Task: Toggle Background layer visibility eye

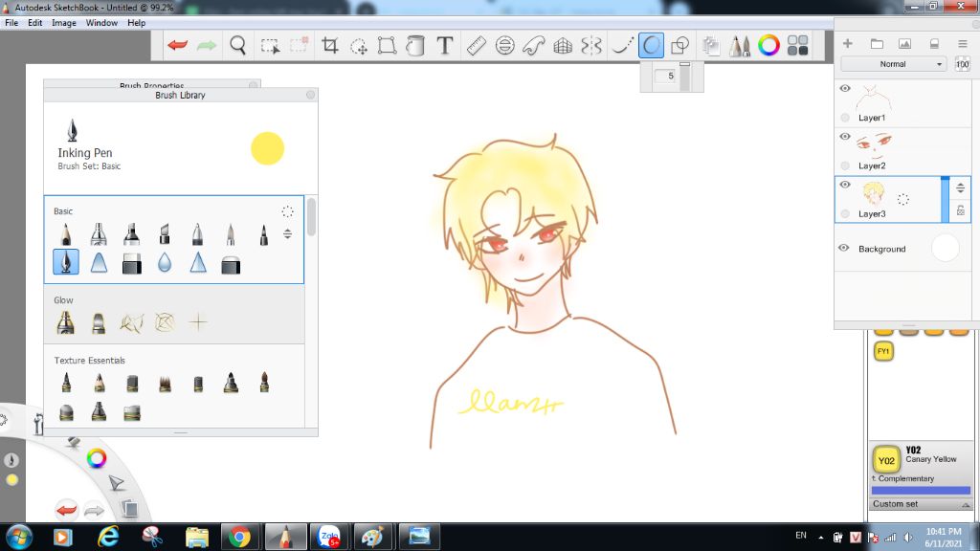Action: [x=844, y=248]
